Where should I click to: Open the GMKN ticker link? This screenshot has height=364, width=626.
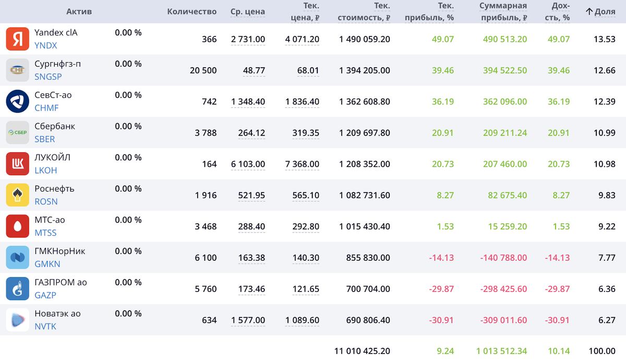(x=47, y=264)
